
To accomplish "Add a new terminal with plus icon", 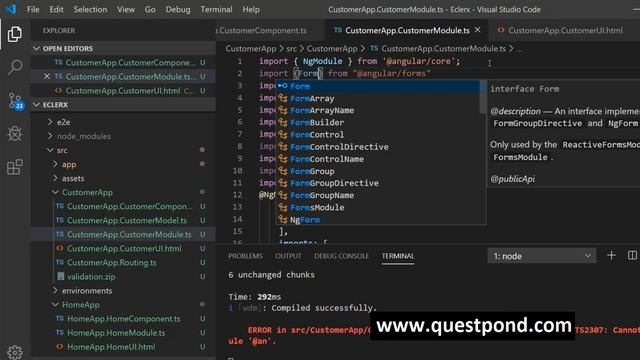I will point(611,256).
